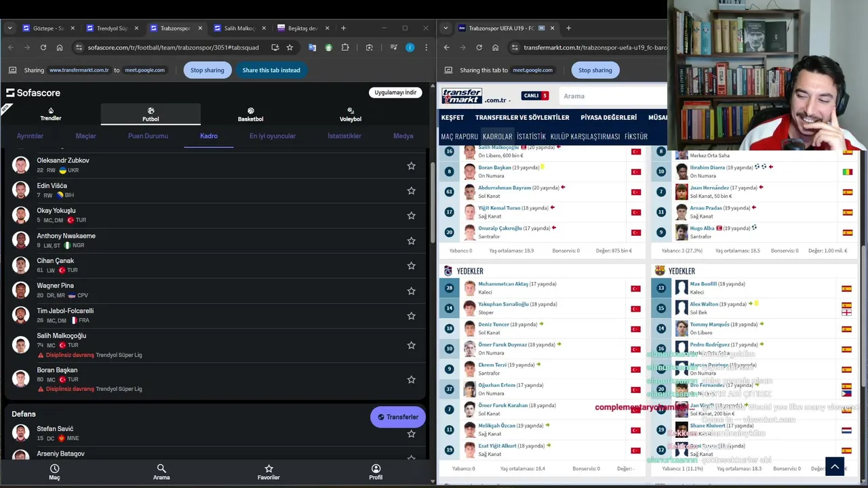Open left browser tab search dropdown
The width and height of the screenshot is (868, 488).
coord(9,28)
